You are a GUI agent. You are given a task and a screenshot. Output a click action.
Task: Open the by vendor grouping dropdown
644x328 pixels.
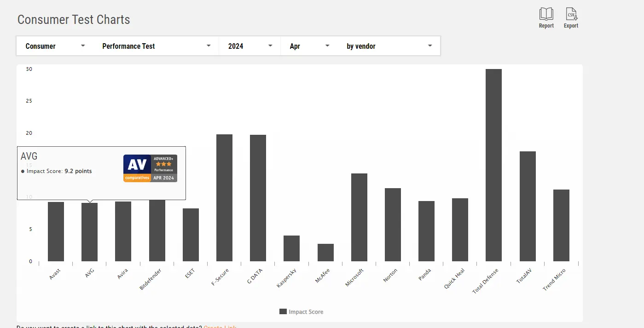389,46
